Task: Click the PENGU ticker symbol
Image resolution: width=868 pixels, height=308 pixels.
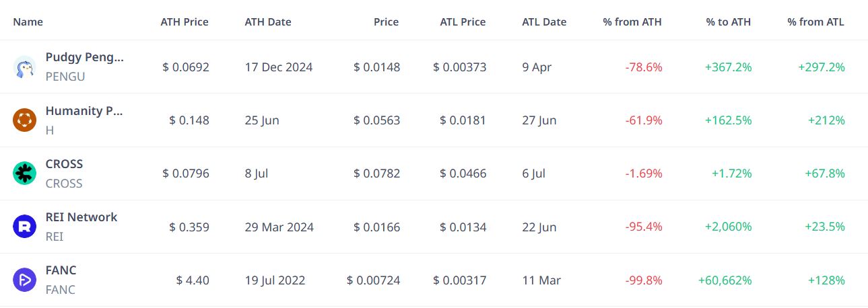Action: (65, 77)
